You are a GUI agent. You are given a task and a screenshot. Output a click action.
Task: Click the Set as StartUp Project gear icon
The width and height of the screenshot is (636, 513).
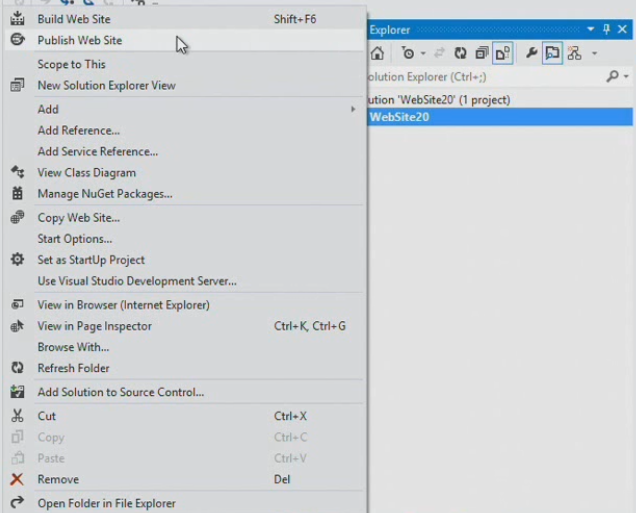[17, 260]
